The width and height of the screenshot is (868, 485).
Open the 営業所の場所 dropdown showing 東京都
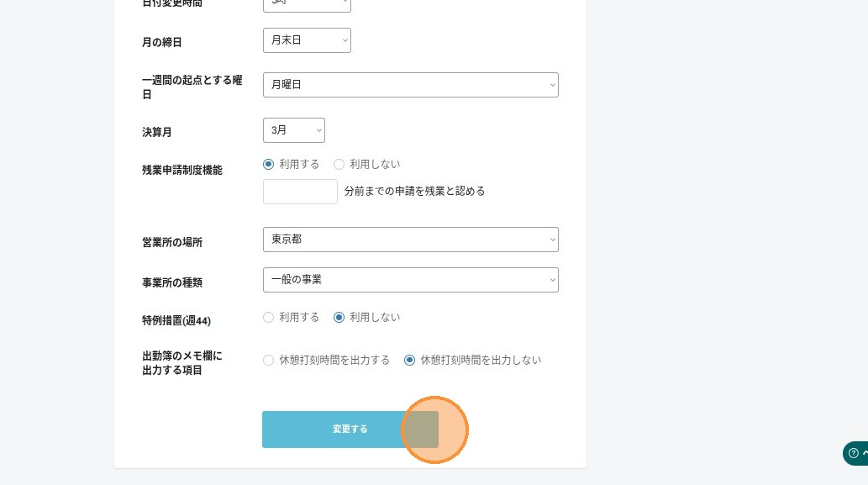(411, 240)
